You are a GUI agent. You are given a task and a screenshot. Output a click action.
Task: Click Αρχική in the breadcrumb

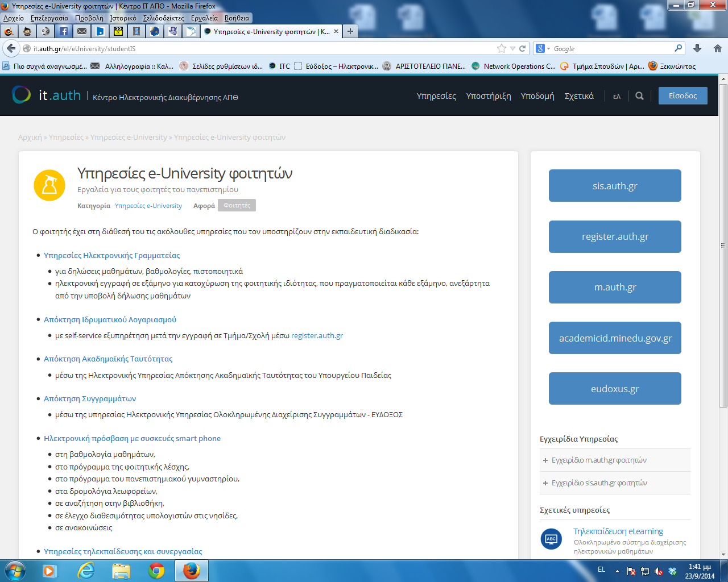tap(30, 138)
